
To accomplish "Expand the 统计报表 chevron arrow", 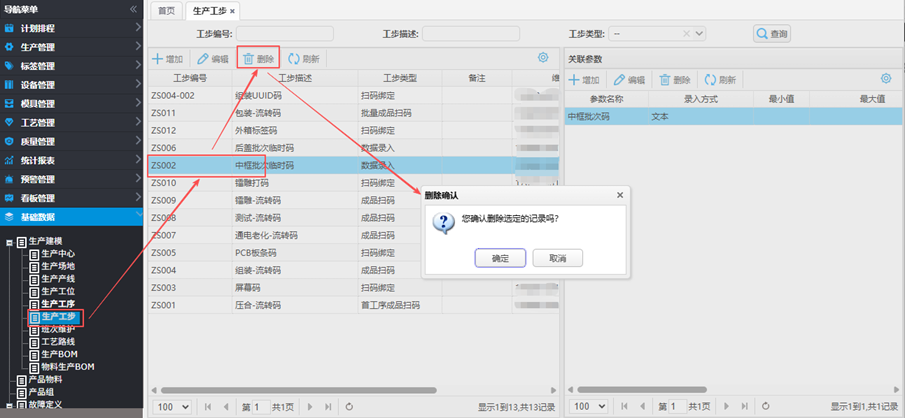I will click(138, 160).
